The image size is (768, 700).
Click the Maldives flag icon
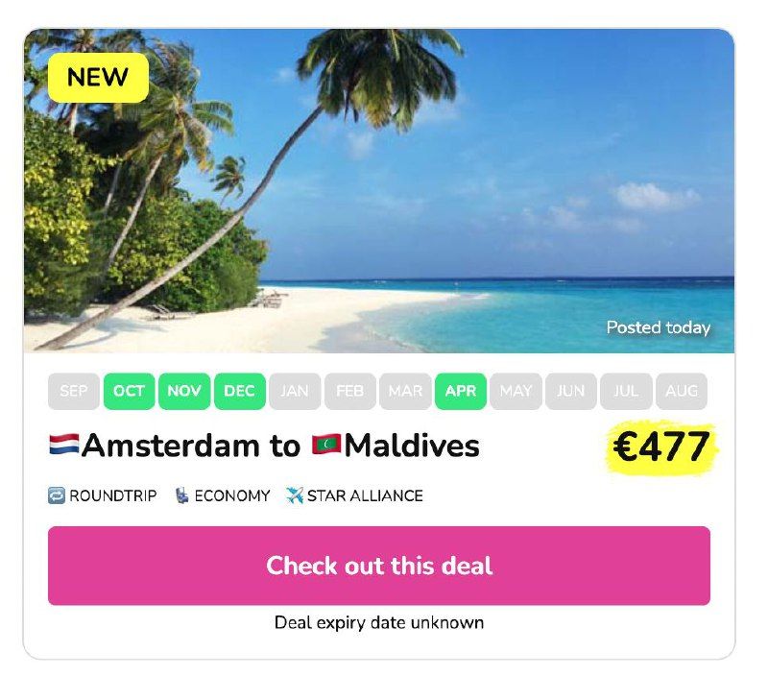326,445
